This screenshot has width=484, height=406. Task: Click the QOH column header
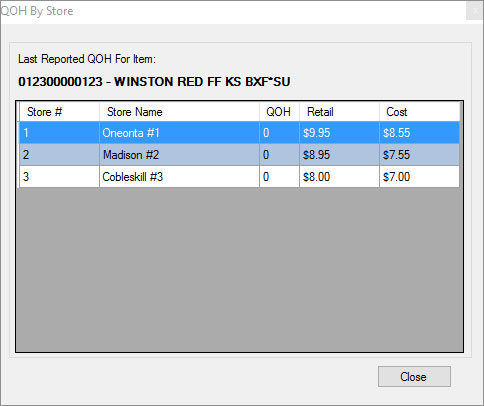point(279,112)
